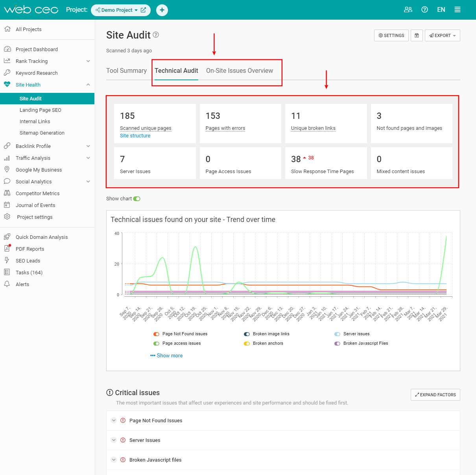Click the Traffic Analysis bars icon
476x475 pixels.
7,158
